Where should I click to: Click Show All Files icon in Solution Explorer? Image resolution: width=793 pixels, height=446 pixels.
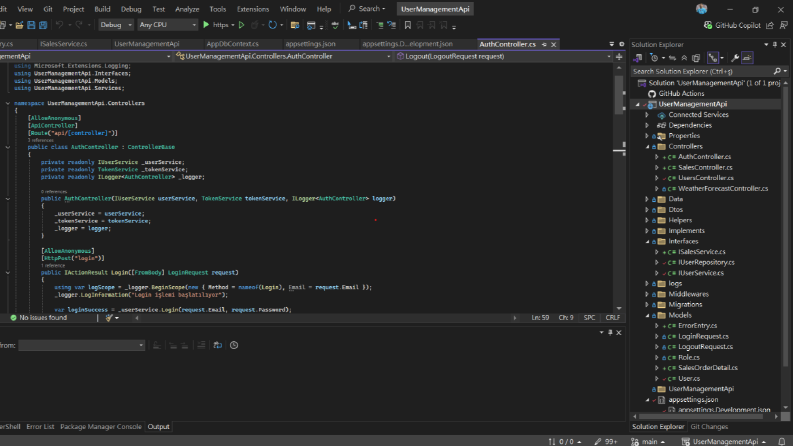(x=696, y=58)
